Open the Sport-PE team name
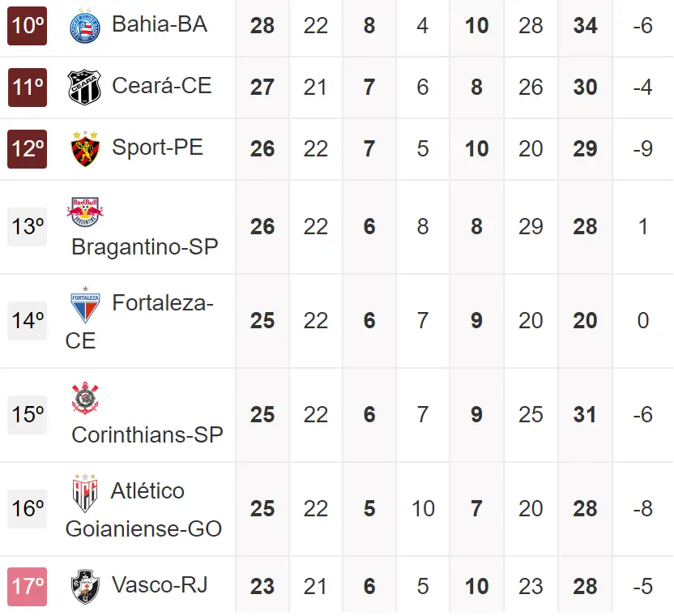This screenshot has width=674, height=616. [157, 148]
